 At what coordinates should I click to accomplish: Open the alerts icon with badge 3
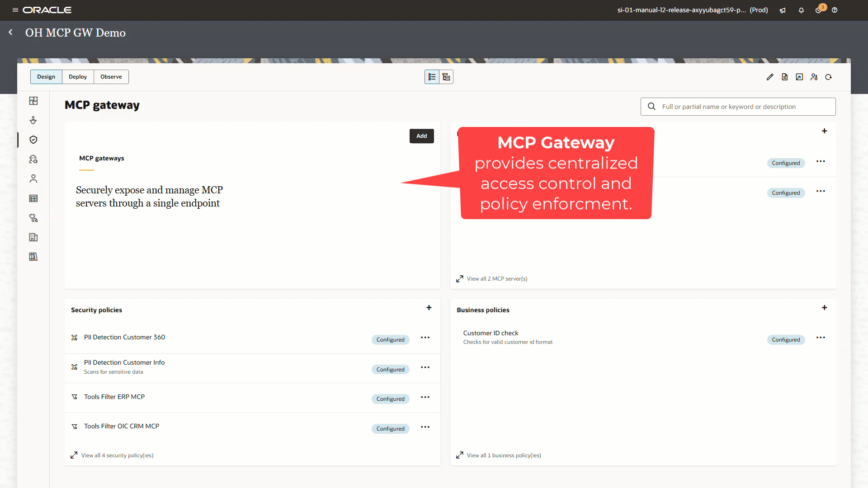click(819, 9)
